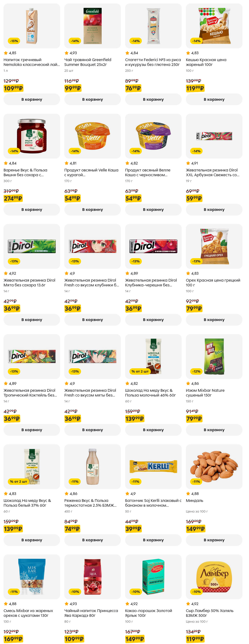This screenshot has height=644, width=249.
Task: Open the Красная цена cashew product photo
Action: pos(214,26)
